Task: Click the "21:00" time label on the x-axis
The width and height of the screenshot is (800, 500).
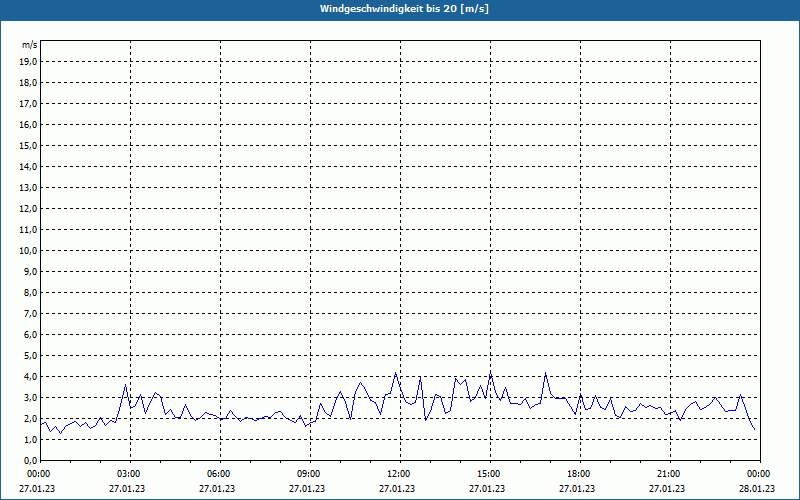Action: click(670, 474)
